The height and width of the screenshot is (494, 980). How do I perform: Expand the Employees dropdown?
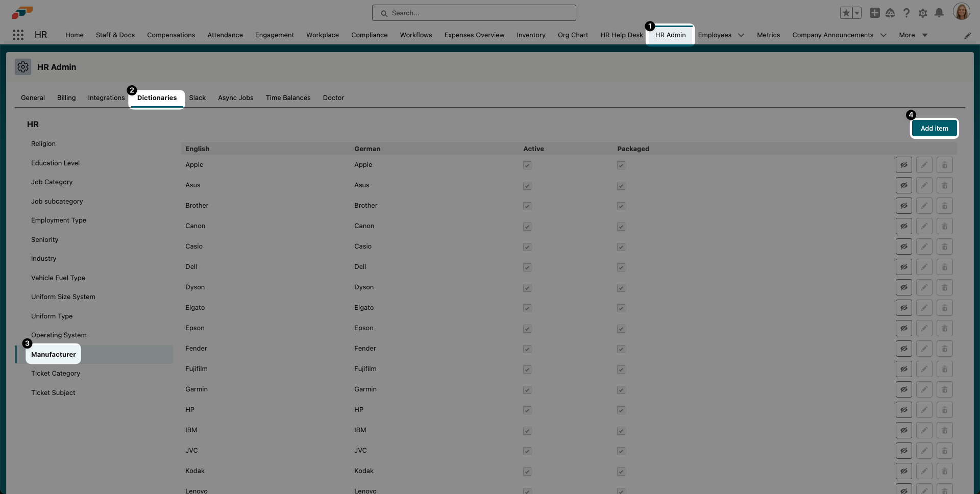coord(741,35)
